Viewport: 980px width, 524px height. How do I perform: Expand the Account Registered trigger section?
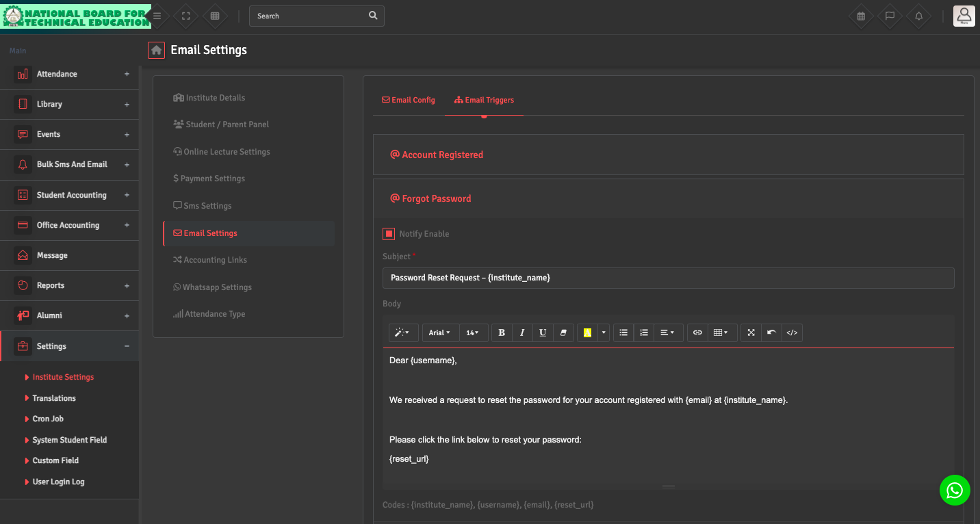(x=442, y=155)
